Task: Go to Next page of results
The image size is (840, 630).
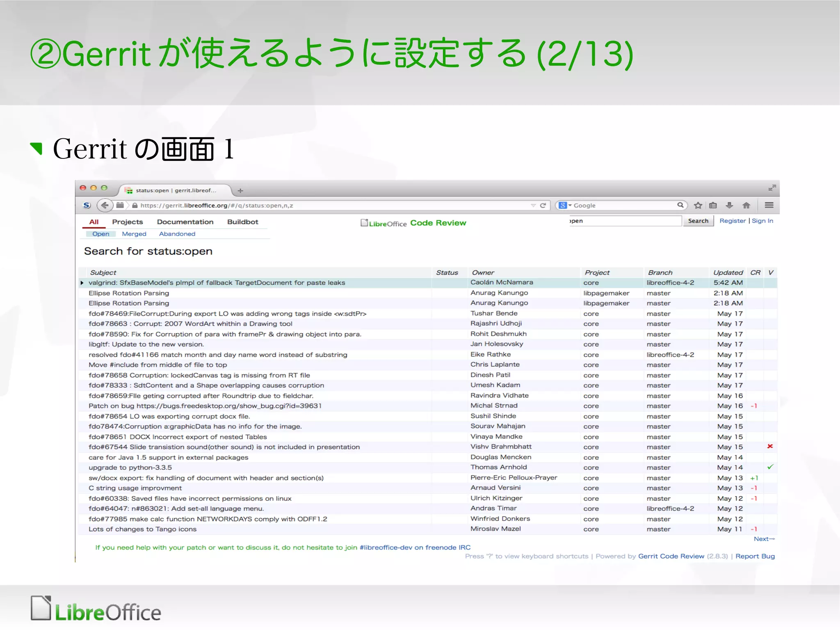Action: 764,539
